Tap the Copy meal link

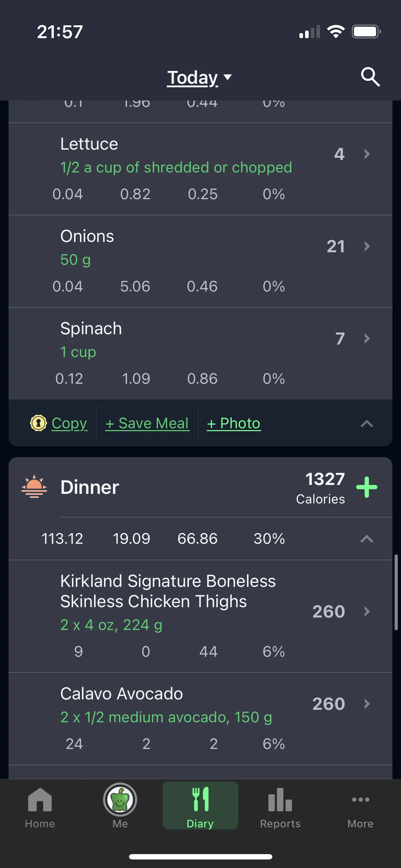click(x=69, y=423)
